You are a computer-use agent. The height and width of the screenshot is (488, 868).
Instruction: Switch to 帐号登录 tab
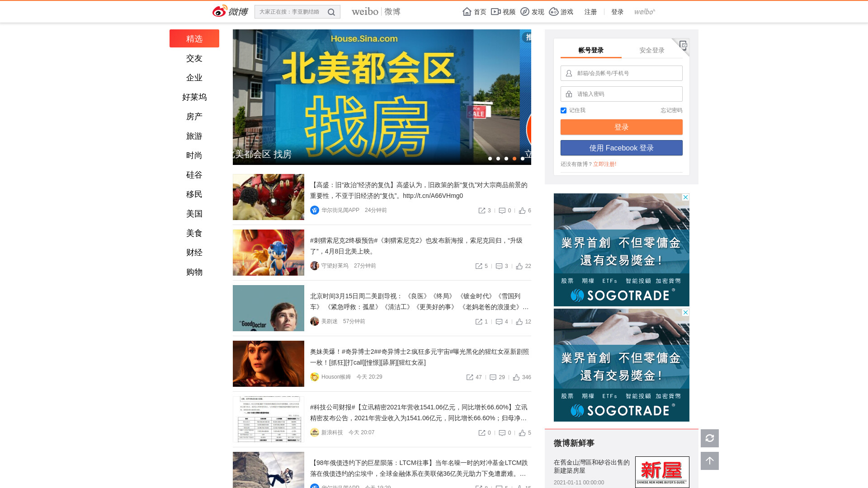tap(591, 50)
